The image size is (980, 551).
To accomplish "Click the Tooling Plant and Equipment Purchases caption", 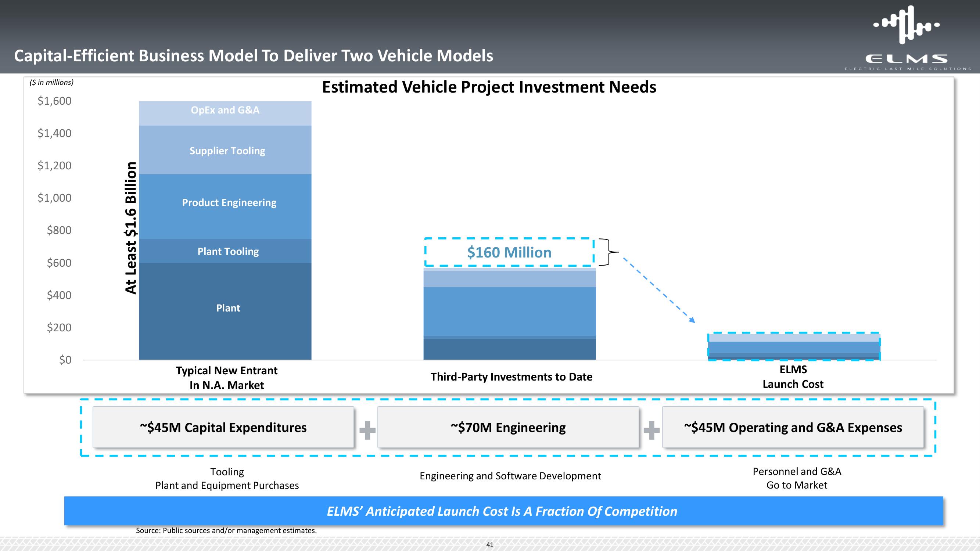I will [227, 478].
